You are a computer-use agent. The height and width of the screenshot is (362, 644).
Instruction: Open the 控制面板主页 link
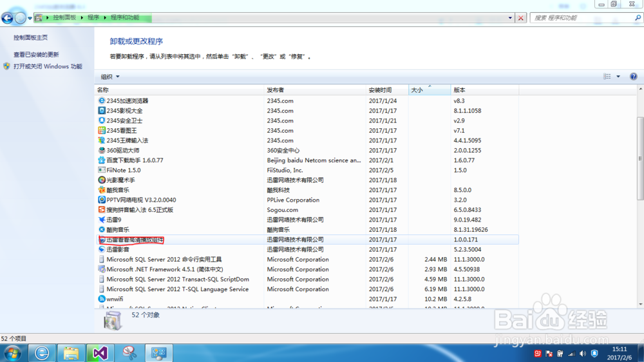(x=30, y=37)
